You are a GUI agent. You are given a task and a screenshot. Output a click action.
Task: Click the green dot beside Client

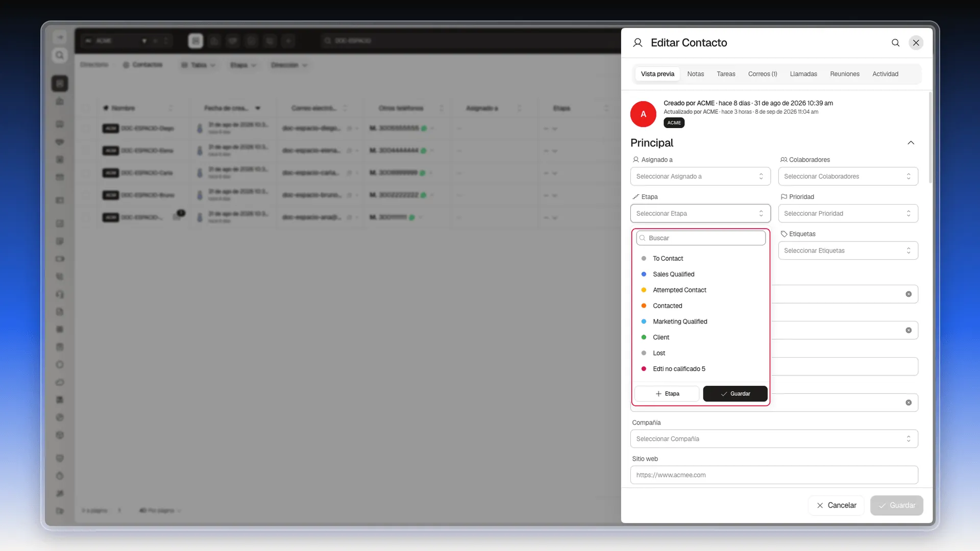click(644, 338)
